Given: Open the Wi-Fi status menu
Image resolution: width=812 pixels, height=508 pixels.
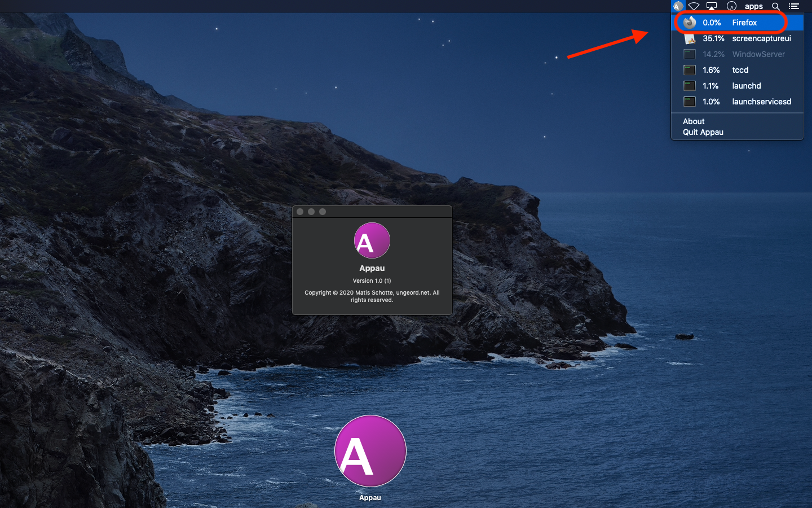Looking at the screenshot, I should (694, 6).
